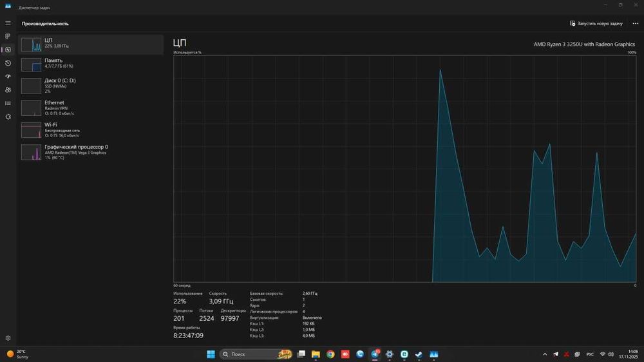Open the Startup apps page icon
Screen dimensions: 644x362
click(x=8, y=77)
